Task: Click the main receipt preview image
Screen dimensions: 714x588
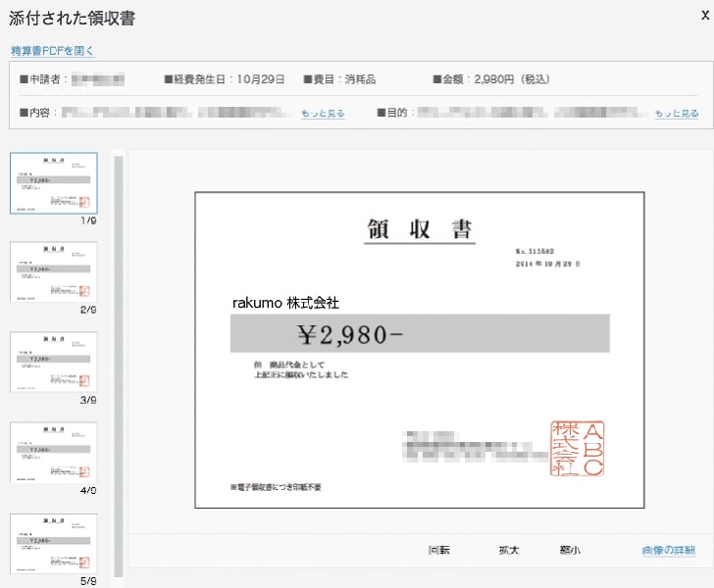Action: tap(420, 350)
